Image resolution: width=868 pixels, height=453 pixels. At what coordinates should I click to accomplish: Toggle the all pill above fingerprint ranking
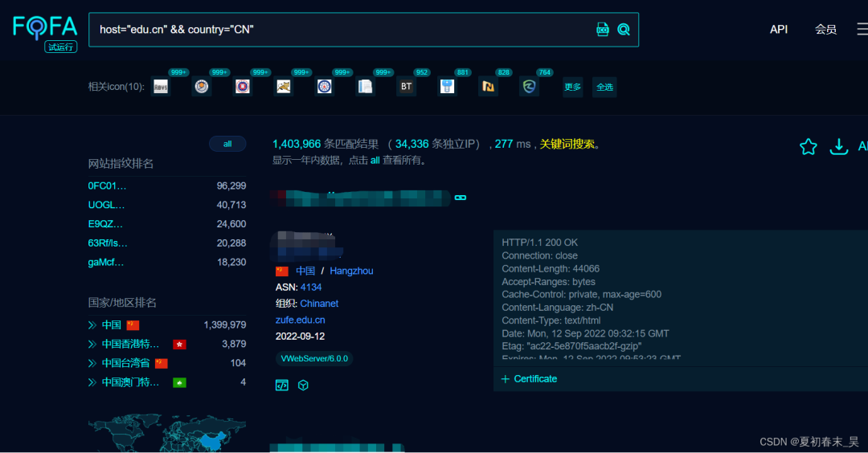click(227, 144)
